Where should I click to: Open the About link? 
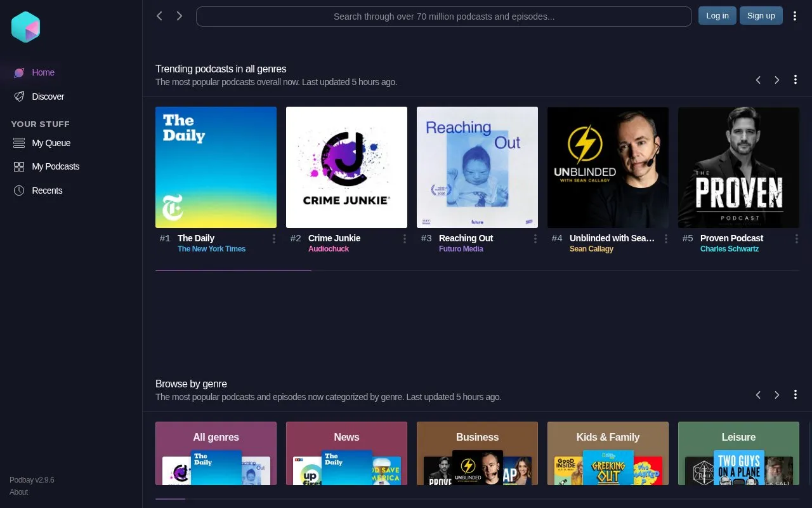coord(18,492)
